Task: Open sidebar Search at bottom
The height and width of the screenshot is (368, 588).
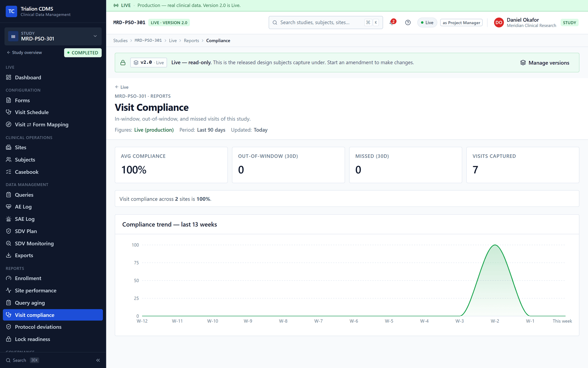Action: click(x=22, y=360)
